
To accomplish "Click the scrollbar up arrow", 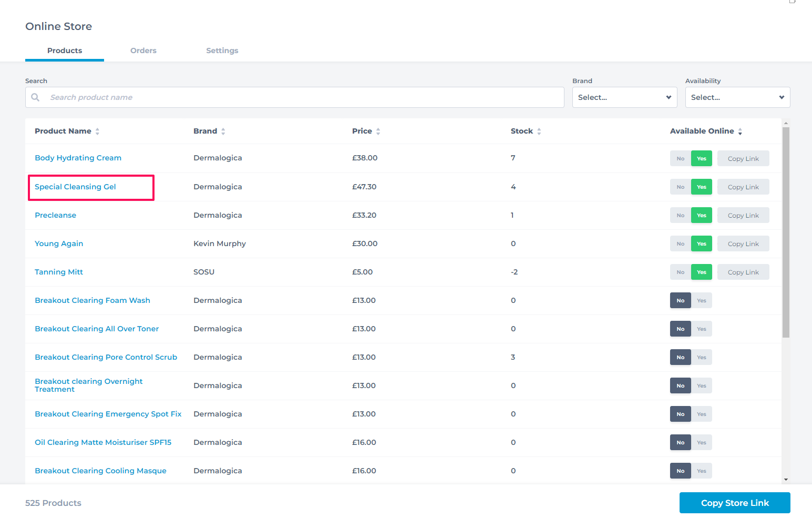I will (786, 124).
